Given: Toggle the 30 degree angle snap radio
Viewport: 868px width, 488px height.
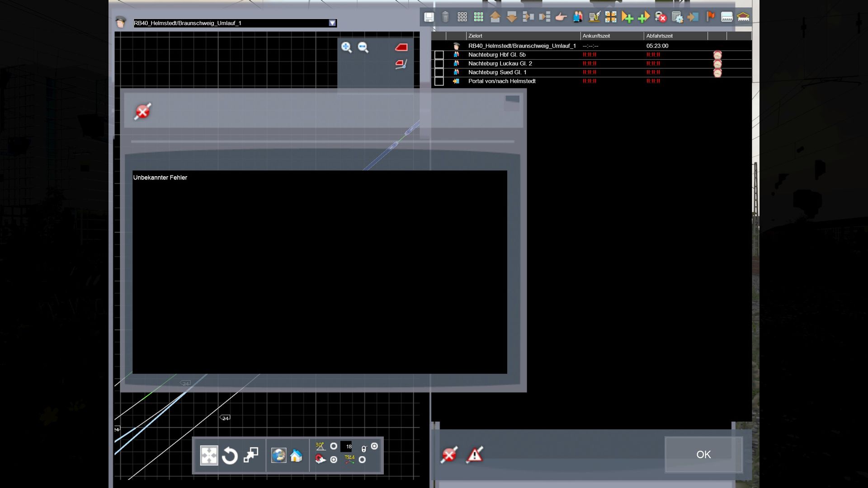Looking at the screenshot, I should click(x=334, y=446).
